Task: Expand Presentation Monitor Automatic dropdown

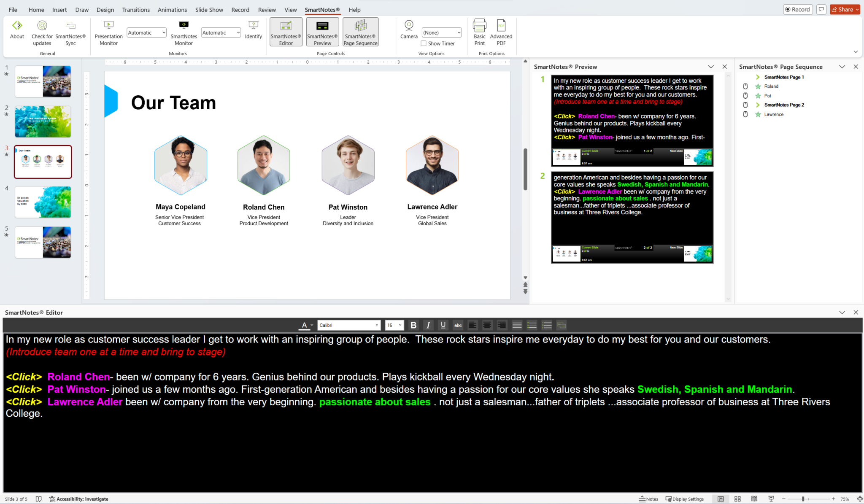Action: [x=147, y=32]
